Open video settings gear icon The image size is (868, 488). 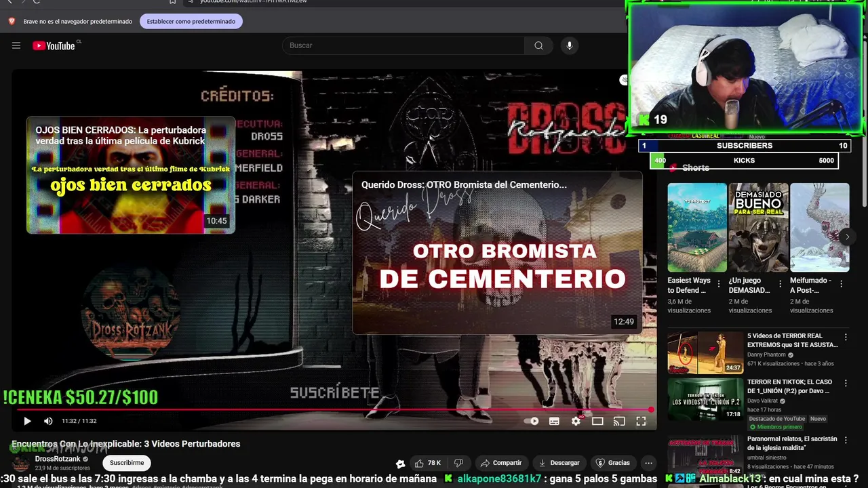pos(576,421)
